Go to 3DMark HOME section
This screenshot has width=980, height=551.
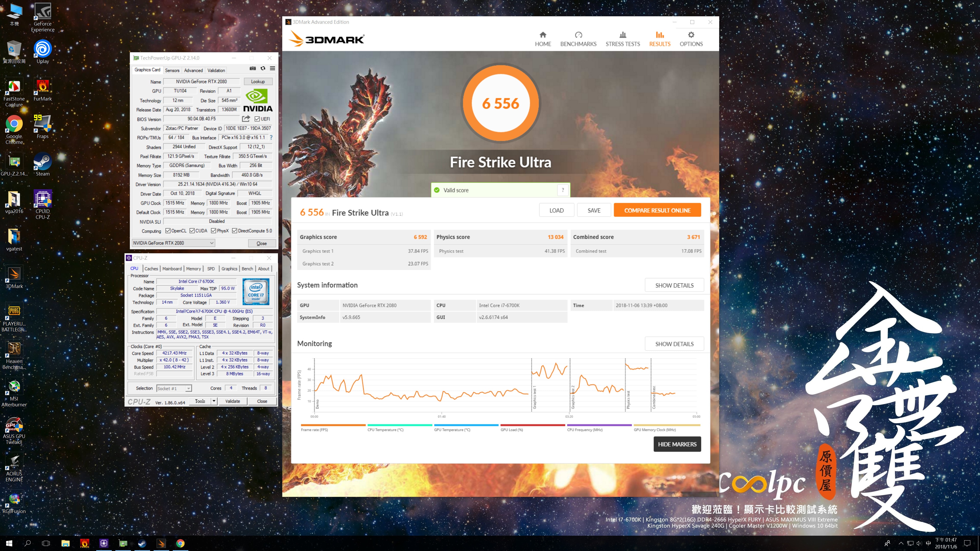543,39
